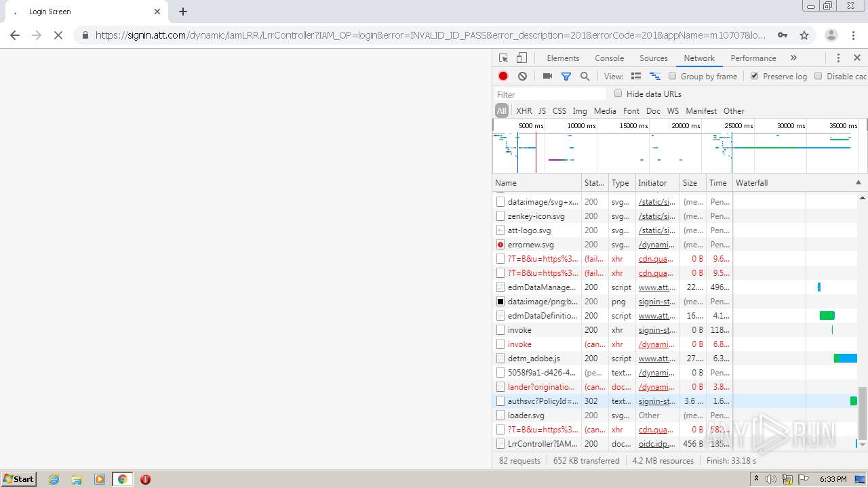
Task: Open volume control in system tray
Action: pos(771,479)
